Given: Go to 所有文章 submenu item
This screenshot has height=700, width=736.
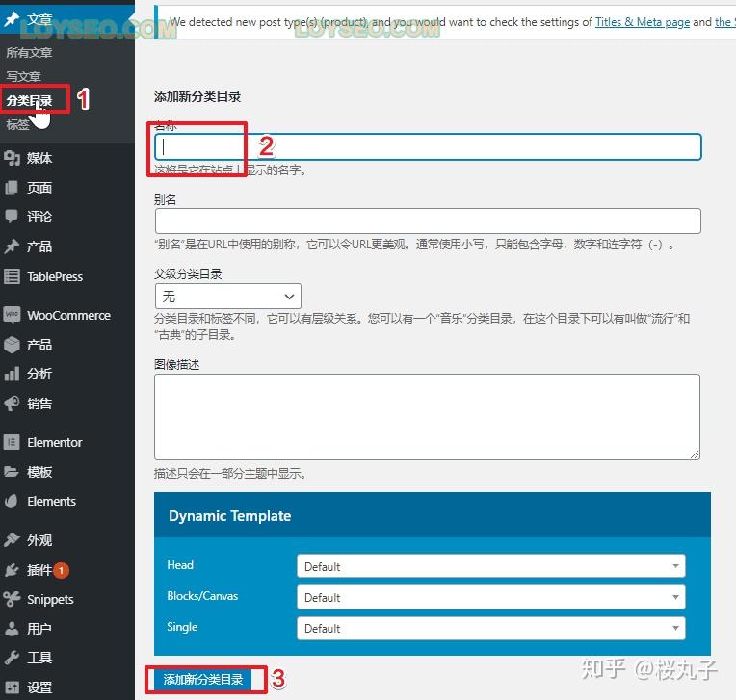Looking at the screenshot, I should click(29, 53).
